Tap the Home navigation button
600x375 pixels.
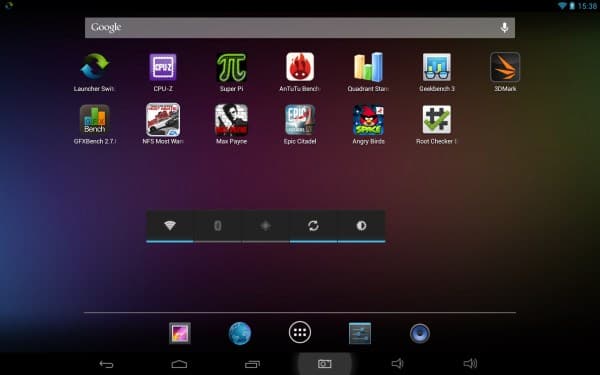coord(179,364)
